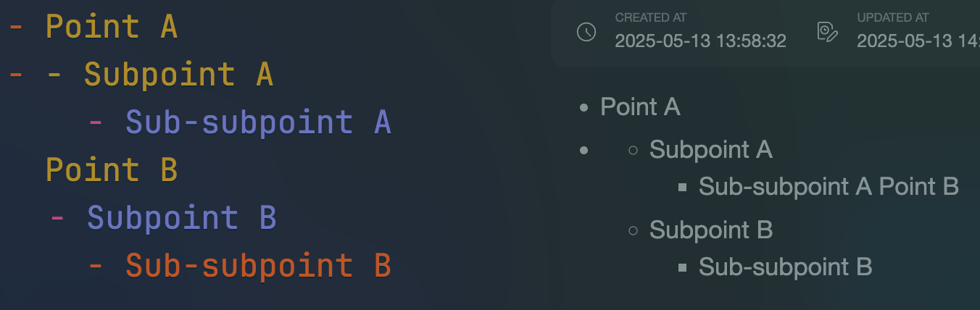The height and width of the screenshot is (310, 980).
Task: Click the clock icon beside Created At
Action: (586, 32)
